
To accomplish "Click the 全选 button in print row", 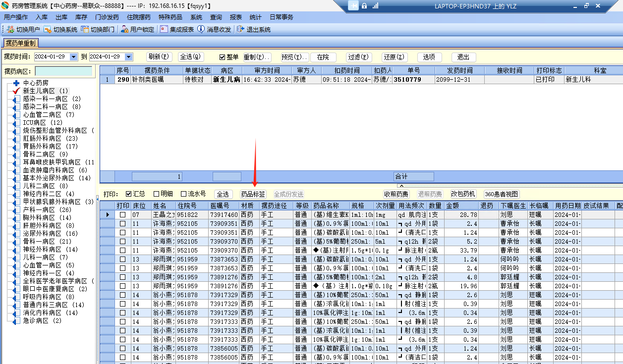I will [x=223, y=194].
